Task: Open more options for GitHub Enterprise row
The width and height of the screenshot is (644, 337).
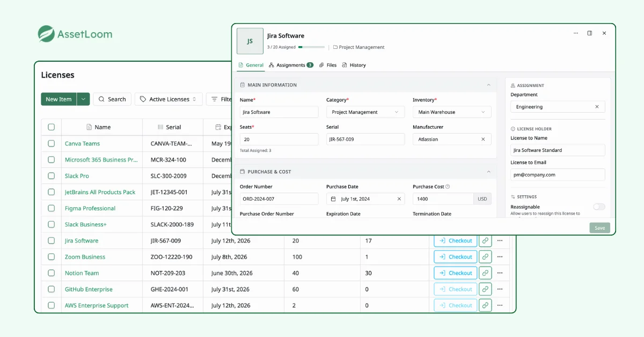Action: (x=500, y=289)
